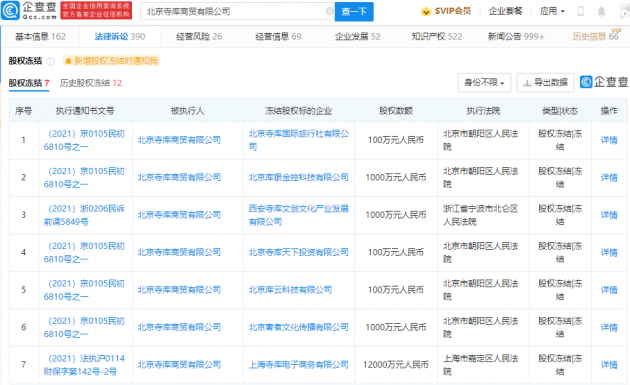Click the 查一下 search button

[354, 11]
